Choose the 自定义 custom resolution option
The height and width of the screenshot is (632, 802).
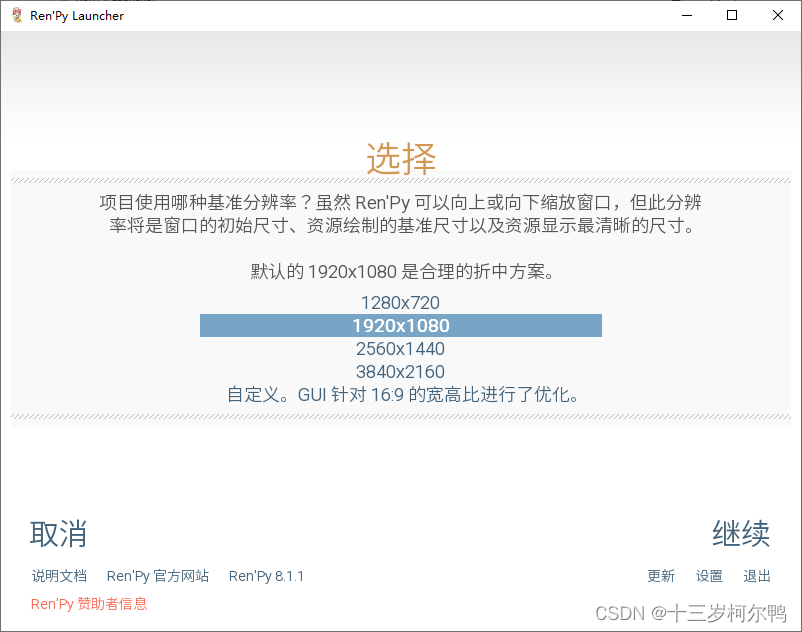point(403,395)
